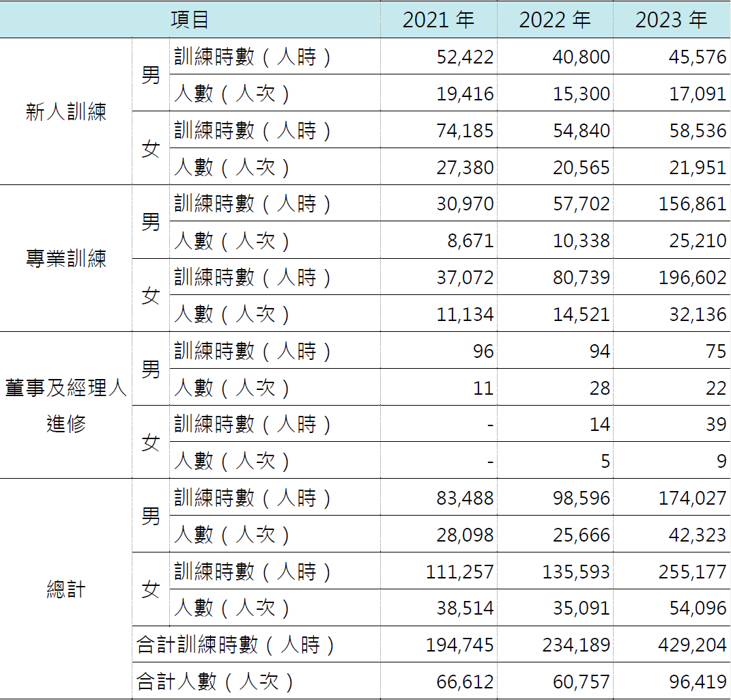Select the value 32,136
Image resolution: width=731 pixels, height=700 pixels.
pos(698,314)
